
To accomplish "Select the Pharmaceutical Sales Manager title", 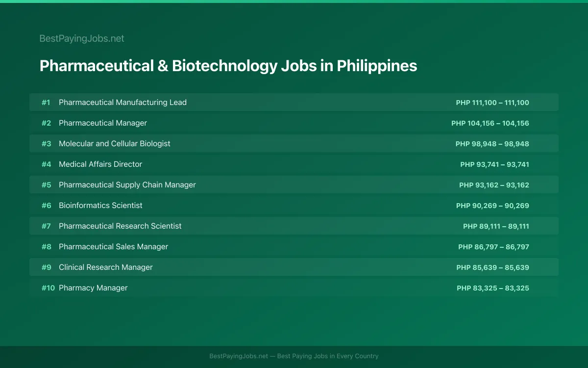I will pyautogui.click(x=113, y=247).
